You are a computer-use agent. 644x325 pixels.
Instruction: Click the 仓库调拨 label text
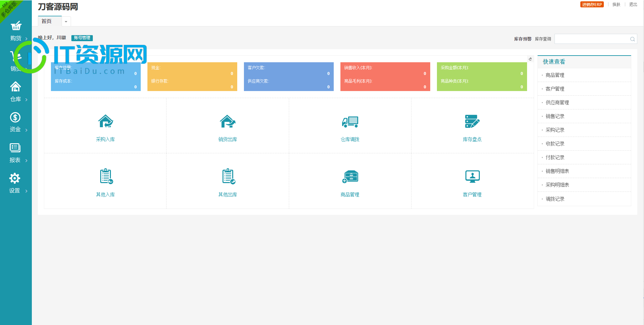(x=350, y=139)
